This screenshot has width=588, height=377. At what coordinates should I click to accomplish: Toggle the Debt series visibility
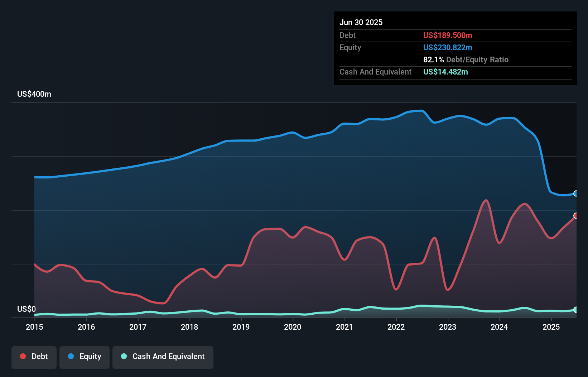click(x=34, y=357)
